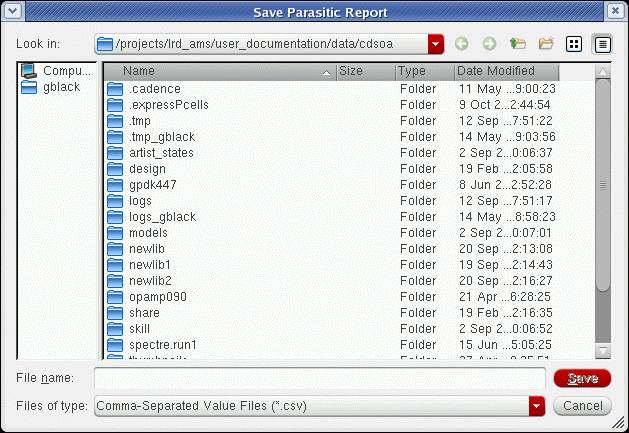Select the gpdk447 folder
Viewport: 629px width, 433px height.
(153, 185)
